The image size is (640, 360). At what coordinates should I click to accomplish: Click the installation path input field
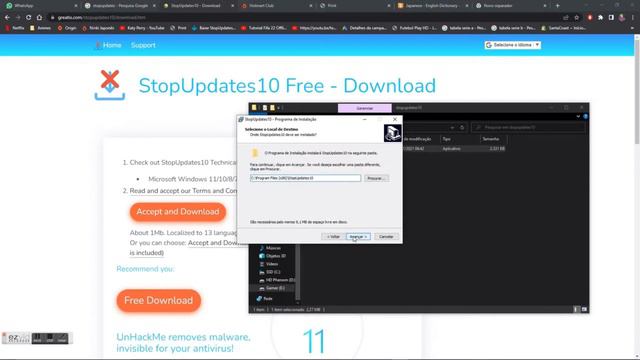tap(305, 178)
